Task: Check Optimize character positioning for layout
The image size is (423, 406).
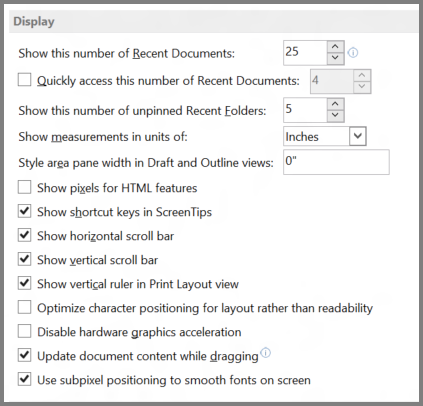Action: click(x=24, y=307)
